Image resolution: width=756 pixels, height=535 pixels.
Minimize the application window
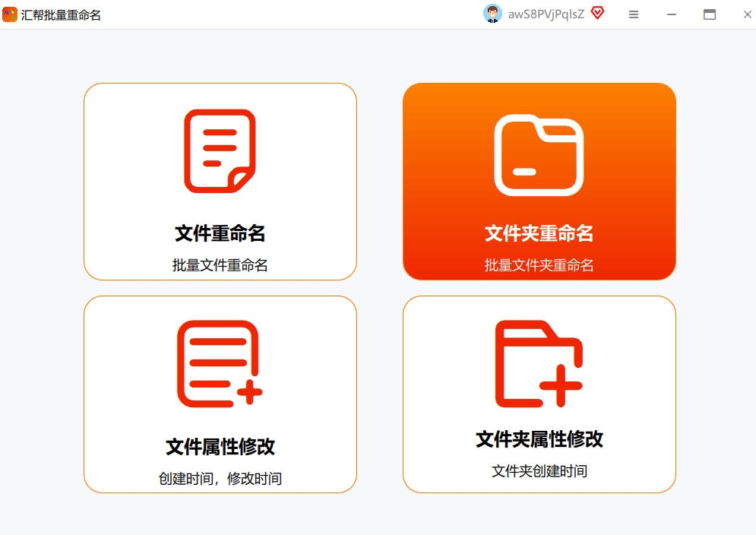672,14
